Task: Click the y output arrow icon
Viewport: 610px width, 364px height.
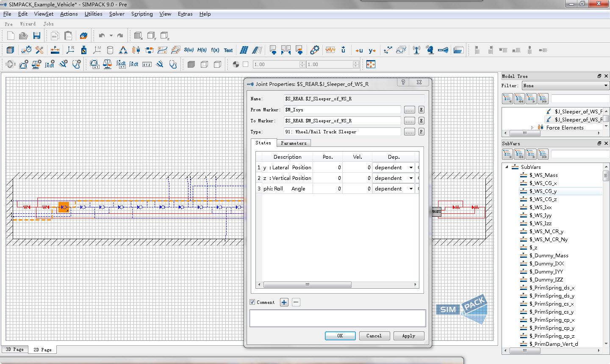Action: click(x=372, y=50)
